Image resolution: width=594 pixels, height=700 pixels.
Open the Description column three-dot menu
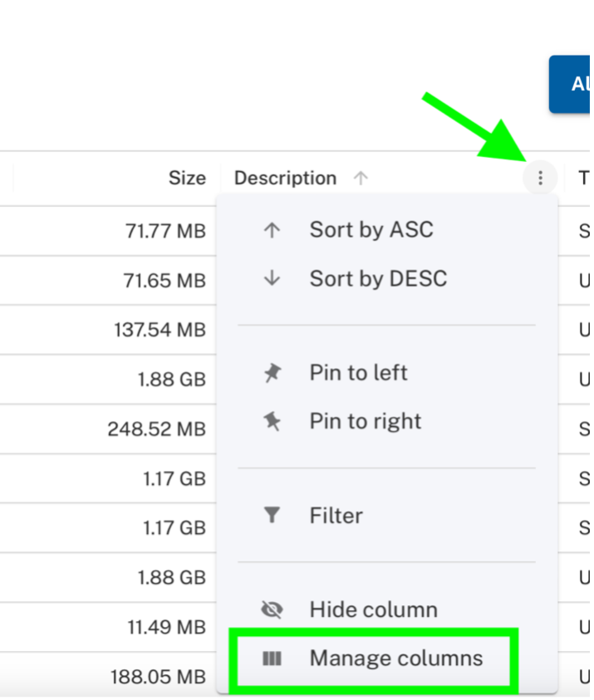pyautogui.click(x=540, y=179)
